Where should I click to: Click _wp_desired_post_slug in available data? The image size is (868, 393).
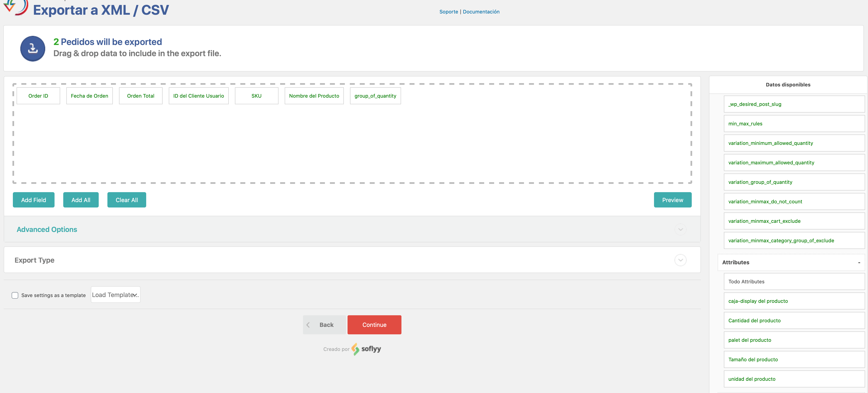coord(794,104)
